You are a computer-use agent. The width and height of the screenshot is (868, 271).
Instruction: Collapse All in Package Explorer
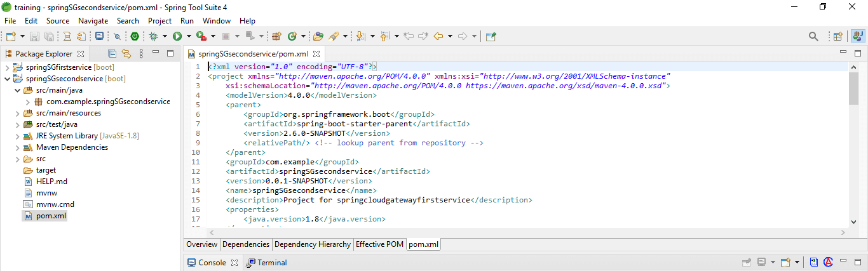(112, 53)
